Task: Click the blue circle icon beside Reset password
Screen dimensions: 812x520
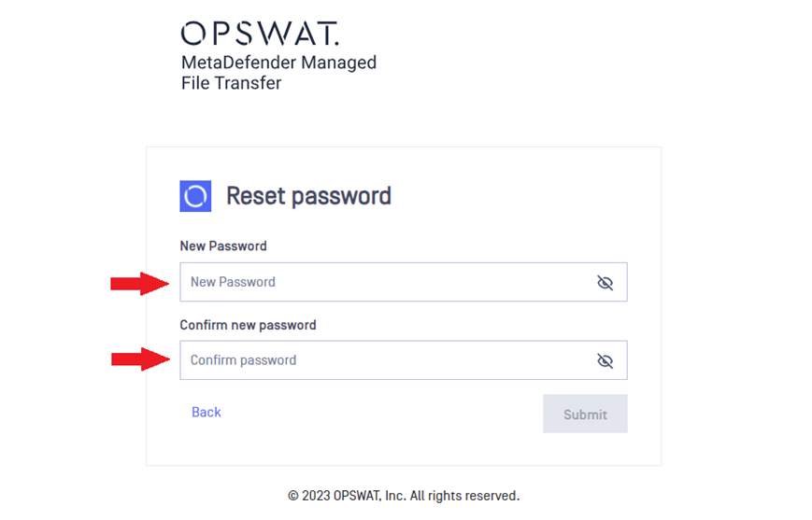Action: 195,196
